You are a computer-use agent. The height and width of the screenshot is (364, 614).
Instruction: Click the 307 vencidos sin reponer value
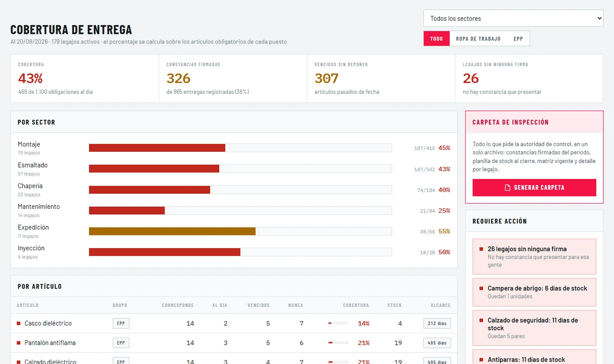click(327, 79)
